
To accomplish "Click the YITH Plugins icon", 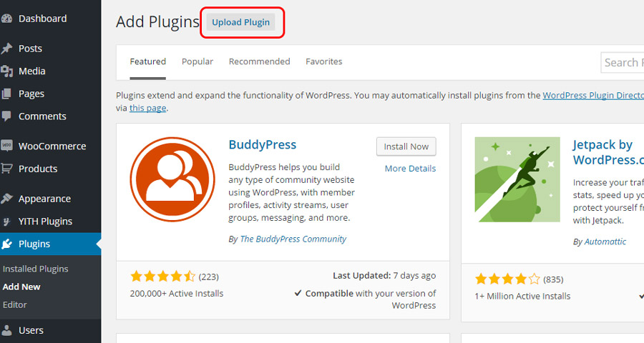I will coord(6,222).
